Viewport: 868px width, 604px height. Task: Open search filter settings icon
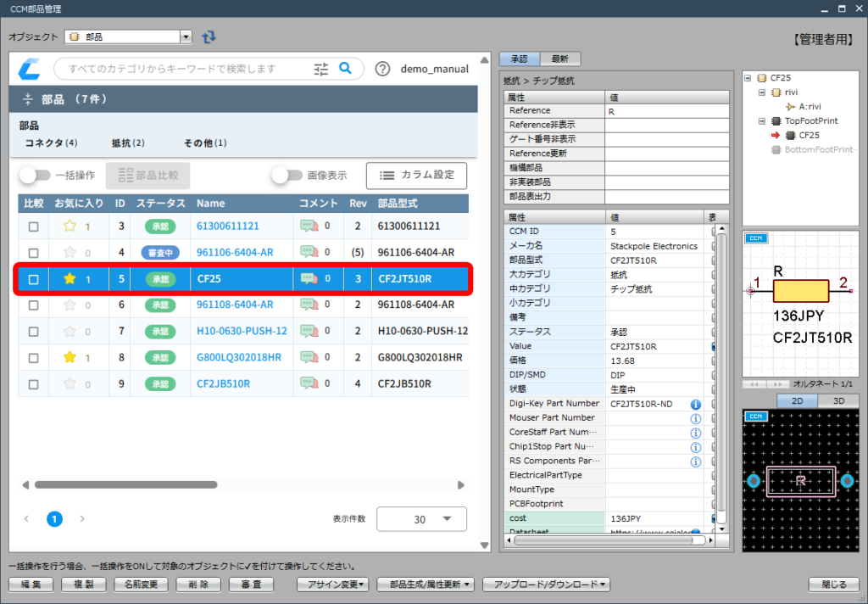(x=321, y=69)
